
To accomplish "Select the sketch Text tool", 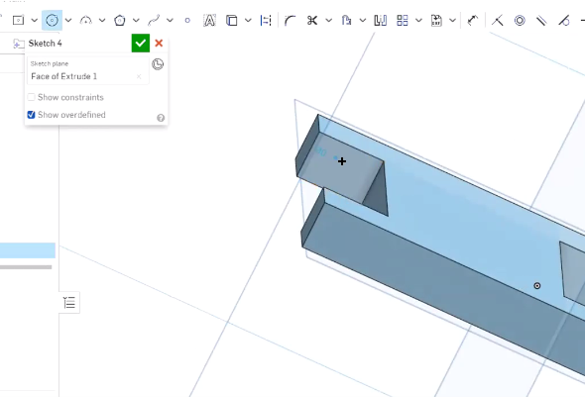I will click(209, 20).
